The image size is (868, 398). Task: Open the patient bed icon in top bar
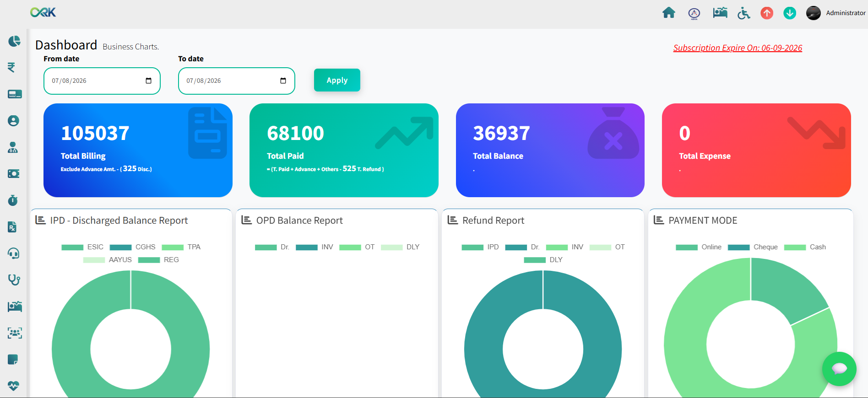(720, 13)
